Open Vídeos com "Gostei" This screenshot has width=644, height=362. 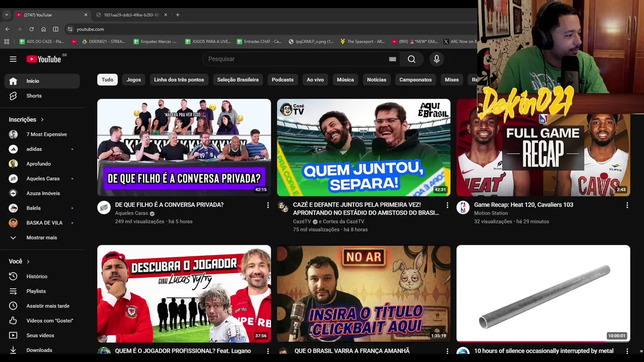[42, 320]
